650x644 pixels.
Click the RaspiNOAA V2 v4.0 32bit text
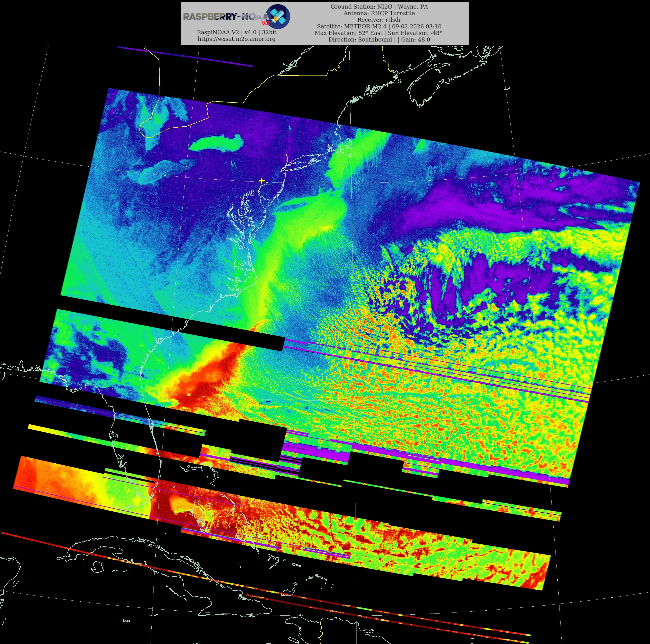[x=237, y=32]
